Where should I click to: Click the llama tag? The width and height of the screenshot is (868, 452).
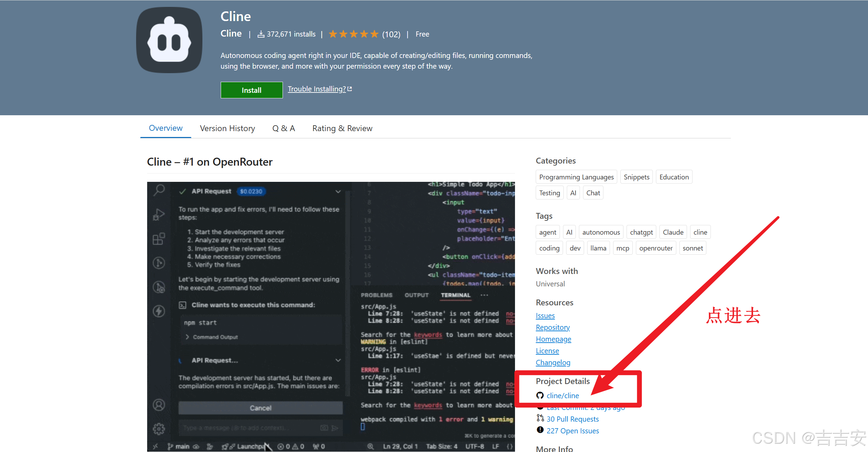[598, 248]
